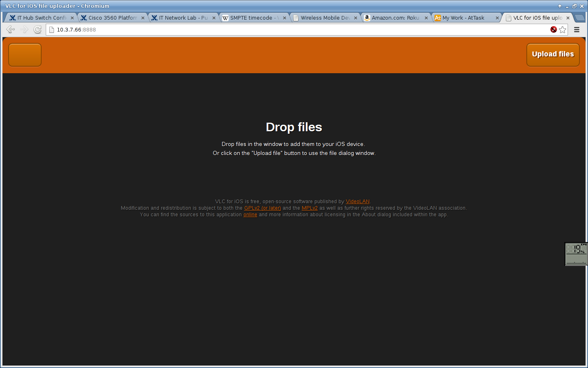Close the My Work - AtTask tab
588x368 pixels.
pyautogui.click(x=497, y=18)
